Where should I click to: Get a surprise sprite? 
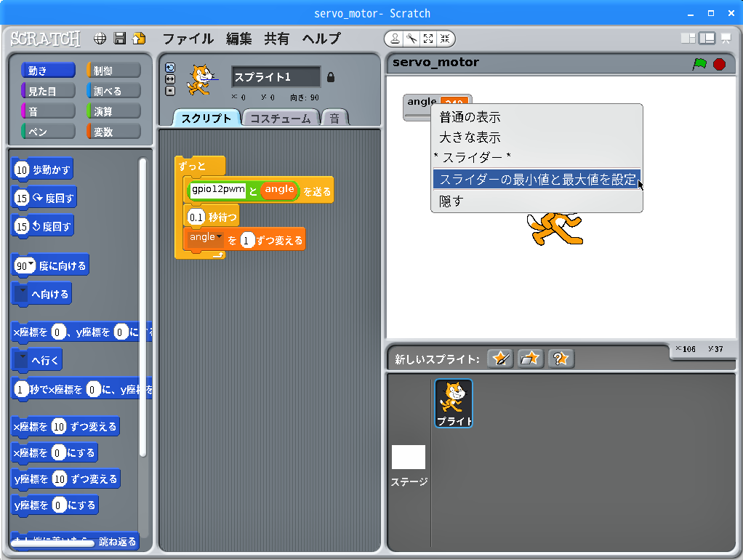(x=561, y=359)
